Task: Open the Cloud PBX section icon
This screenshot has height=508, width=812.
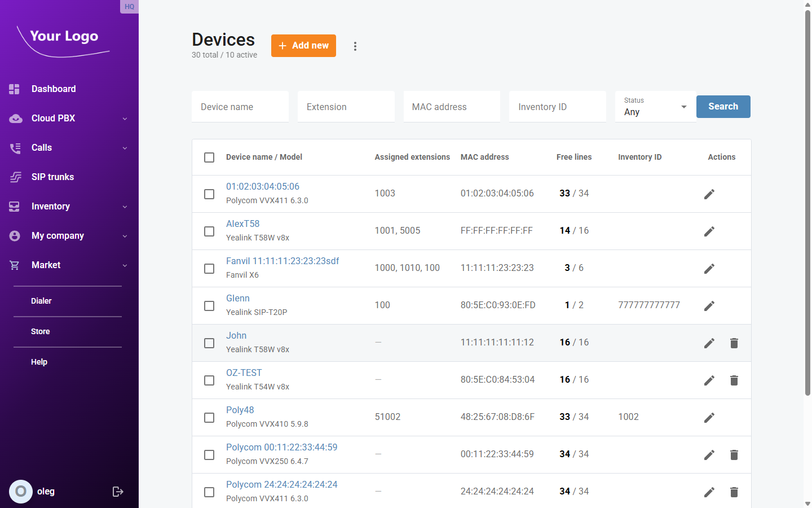Action: point(15,118)
